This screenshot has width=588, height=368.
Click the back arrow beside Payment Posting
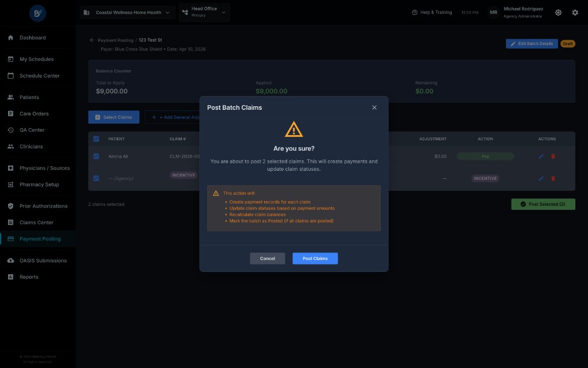(92, 40)
